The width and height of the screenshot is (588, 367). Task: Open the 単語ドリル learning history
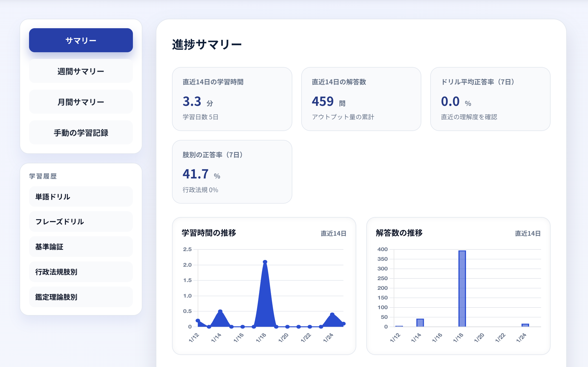point(80,196)
